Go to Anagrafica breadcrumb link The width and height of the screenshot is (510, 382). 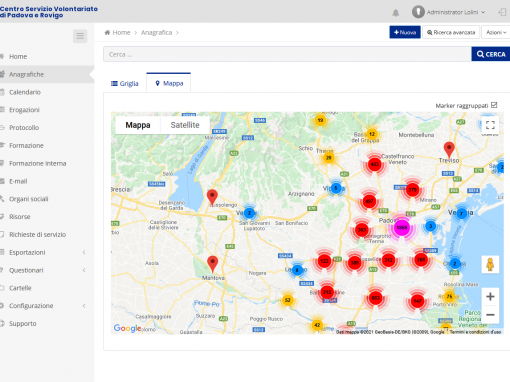156,32
